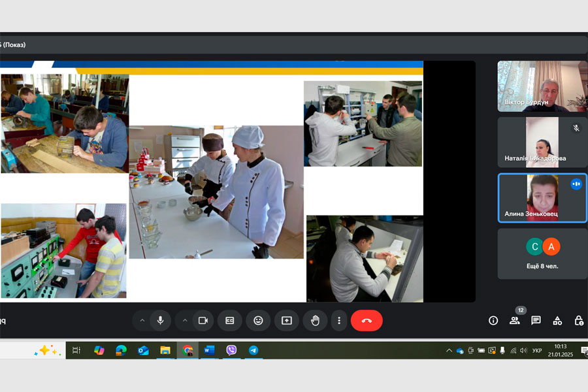This screenshot has width=588, height=392.
Task: Toggle closed captions button
Action: coord(230,321)
